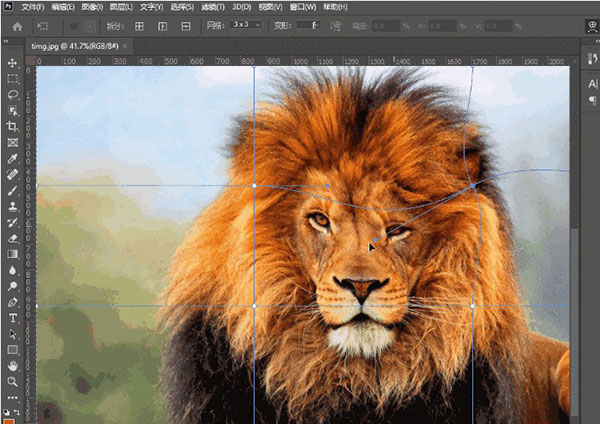This screenshot has height=424, width=600.
Task: Select the Brush tool
Action: tap(12, 191)
